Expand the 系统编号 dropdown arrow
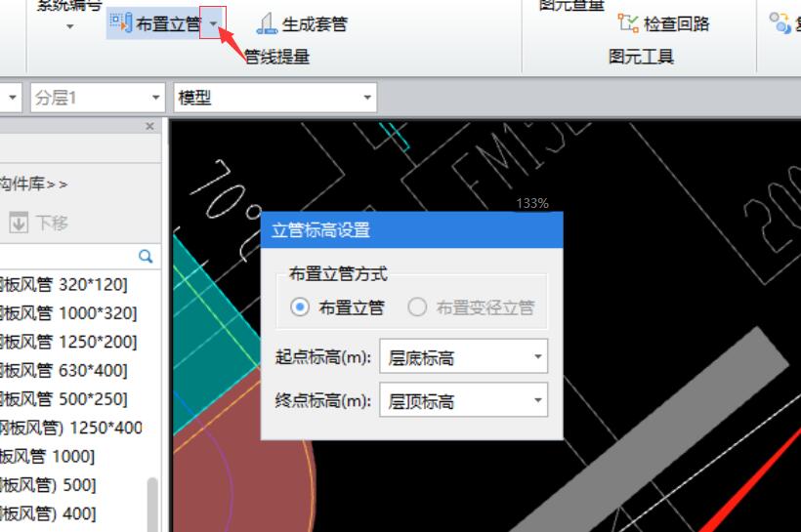 point(70,26)
